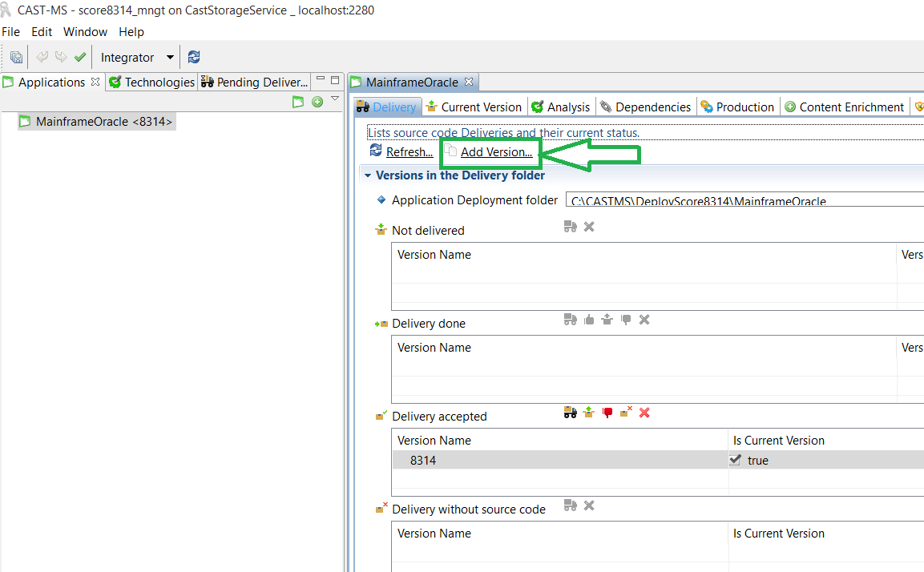Click the delivery truck icon for Delivery accepted
The image size is (924, 572).
[x=570, y=413]
